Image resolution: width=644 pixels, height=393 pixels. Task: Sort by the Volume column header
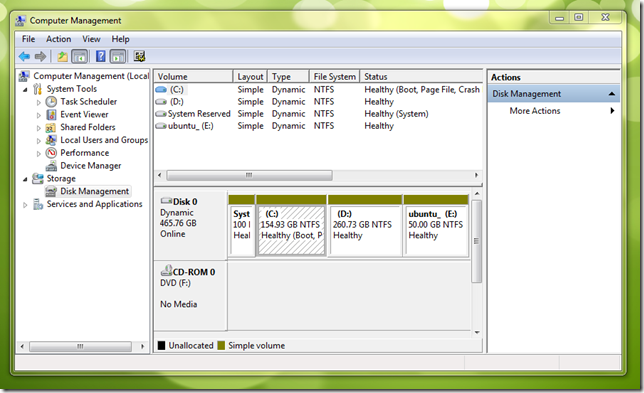[x=193, y=76]
